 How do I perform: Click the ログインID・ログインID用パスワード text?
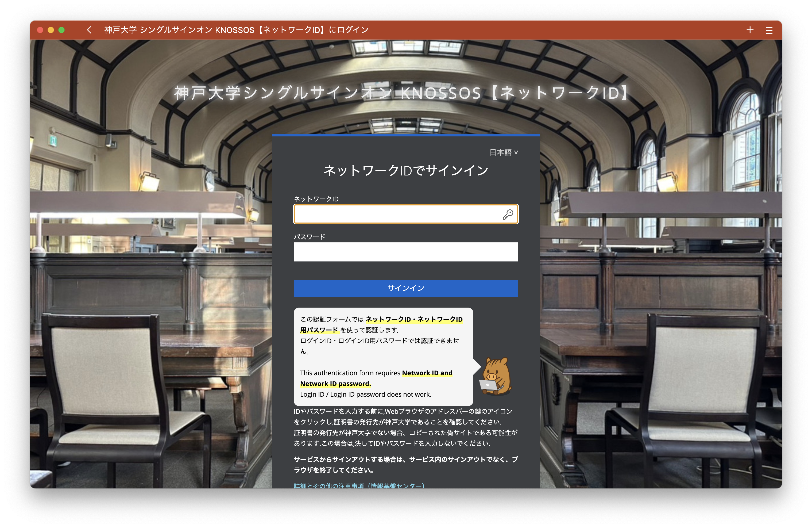click(x=379, y=346)
